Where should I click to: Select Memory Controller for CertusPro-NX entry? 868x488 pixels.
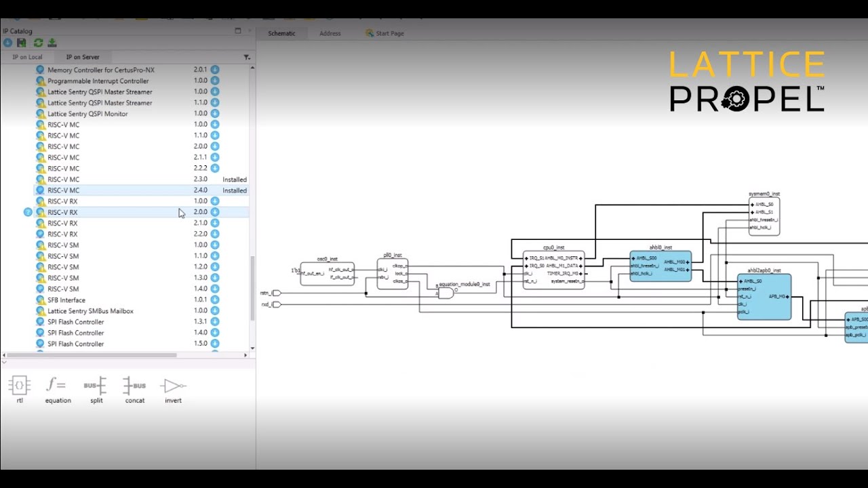pos(101,70)
